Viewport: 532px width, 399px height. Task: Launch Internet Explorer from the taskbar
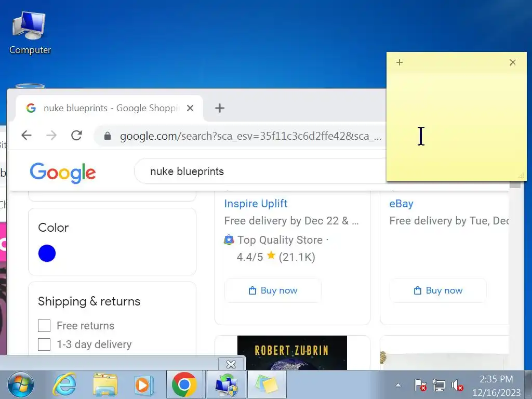coord(64,385)
